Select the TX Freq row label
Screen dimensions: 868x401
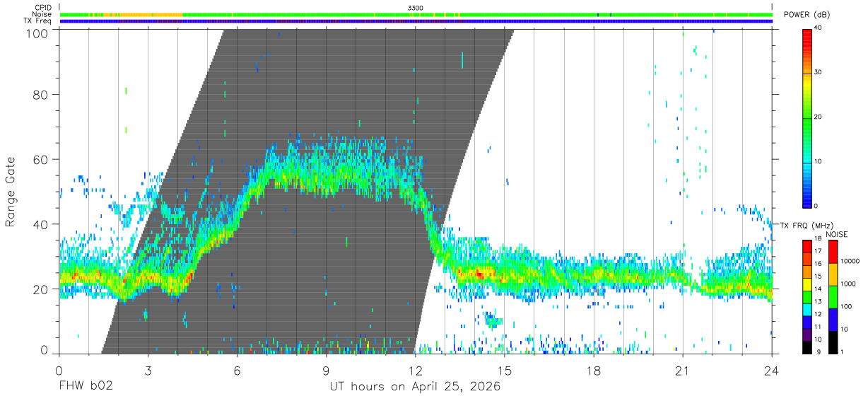point(37,21)
